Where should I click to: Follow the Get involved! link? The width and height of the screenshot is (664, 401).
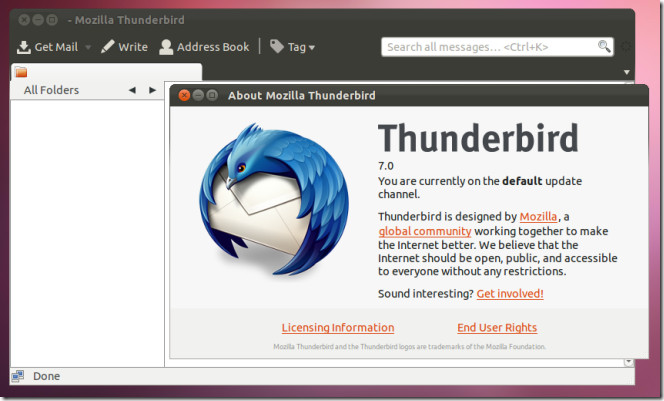coord(510,293)
